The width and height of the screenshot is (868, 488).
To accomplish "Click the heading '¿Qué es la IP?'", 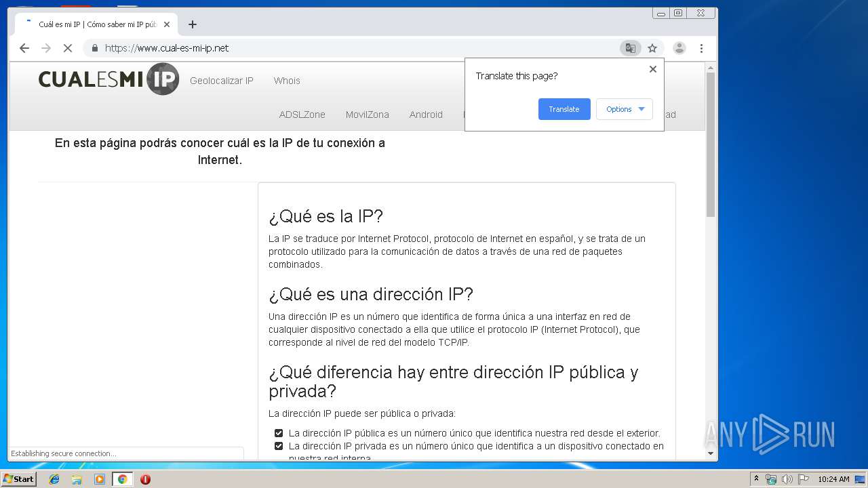I will pos(326,216).
